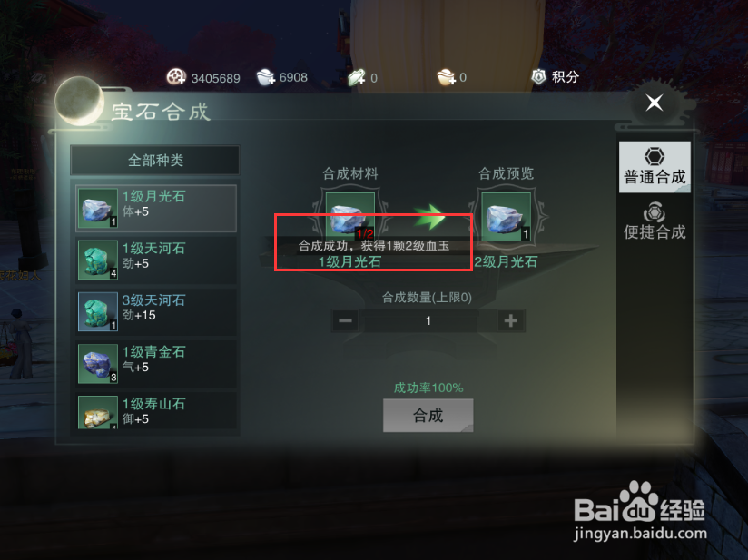Switch to 普通合成 tab
748x560 pixels.
point(654,167)
